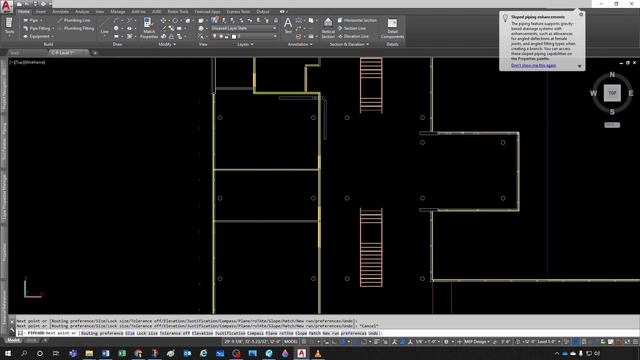Screen dimensions: 640x360
Task: Expand the Layers panel
Action: coord(245,44)
